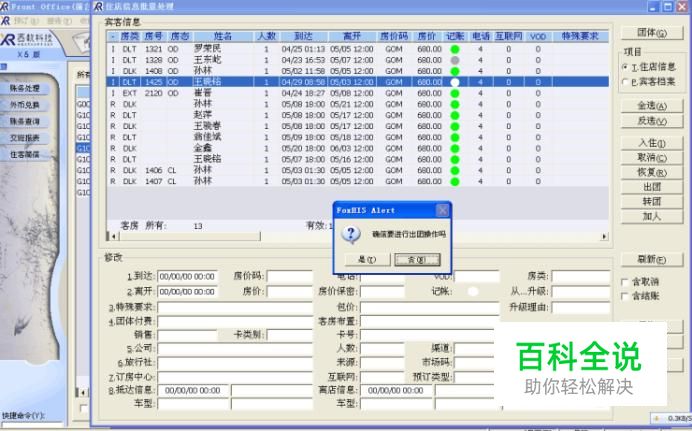This screenshot has height=431, width=692.
Task: Open 外币兑换 in Front Office sidebar
Action: [x=25, y=105]
